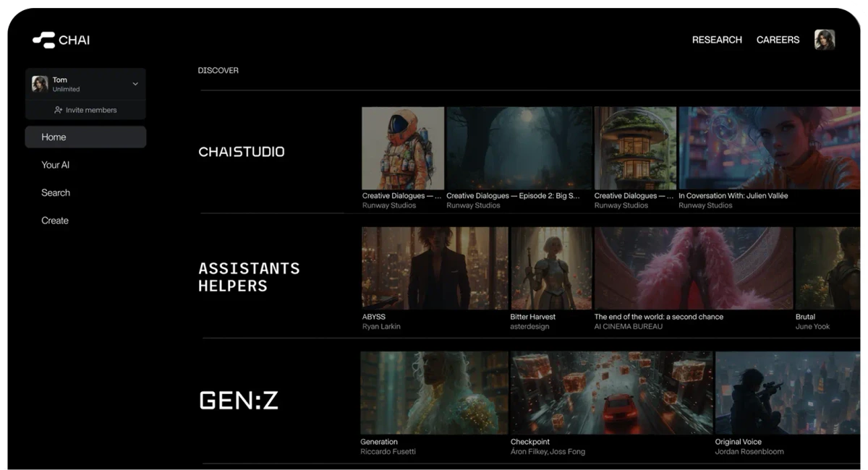Open 'Checkpoint' by Áron Filkey, Joss Fong
Screen dimensions: 868x470
coord(610,393)
